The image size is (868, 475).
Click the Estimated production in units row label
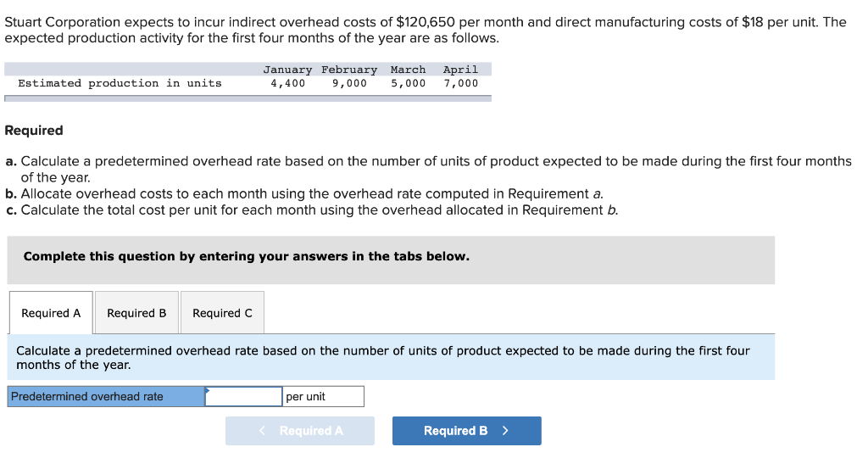click(x=120, y=83)
